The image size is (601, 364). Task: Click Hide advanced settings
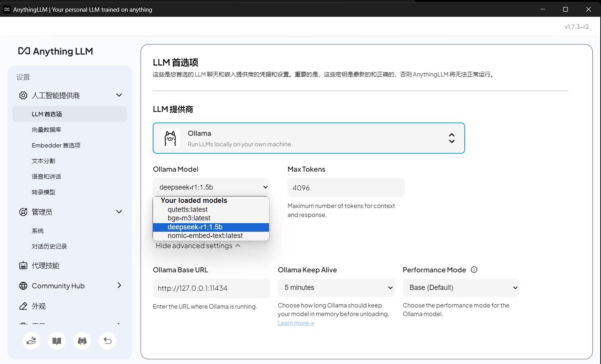click(x=198, y=246)
